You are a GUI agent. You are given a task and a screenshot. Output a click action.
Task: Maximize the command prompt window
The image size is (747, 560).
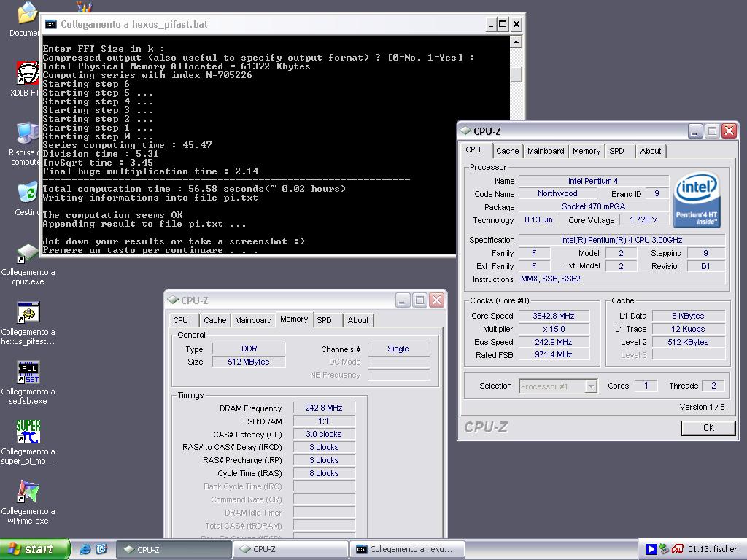coord(503,24)
